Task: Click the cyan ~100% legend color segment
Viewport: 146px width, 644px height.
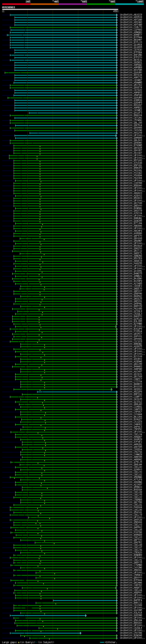Action: [x=130, y=4]
